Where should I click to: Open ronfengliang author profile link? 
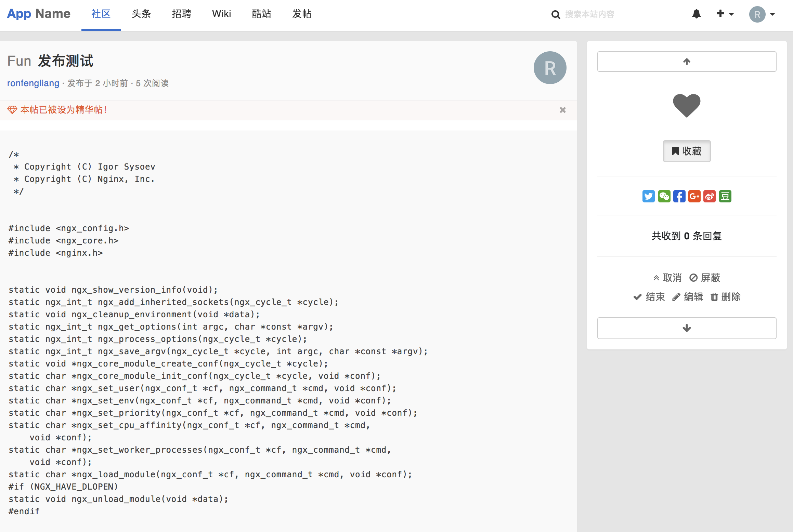pos(33,83)
